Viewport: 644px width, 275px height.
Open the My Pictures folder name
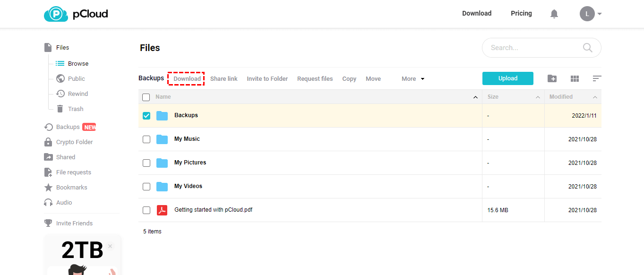tap(190, 163)
